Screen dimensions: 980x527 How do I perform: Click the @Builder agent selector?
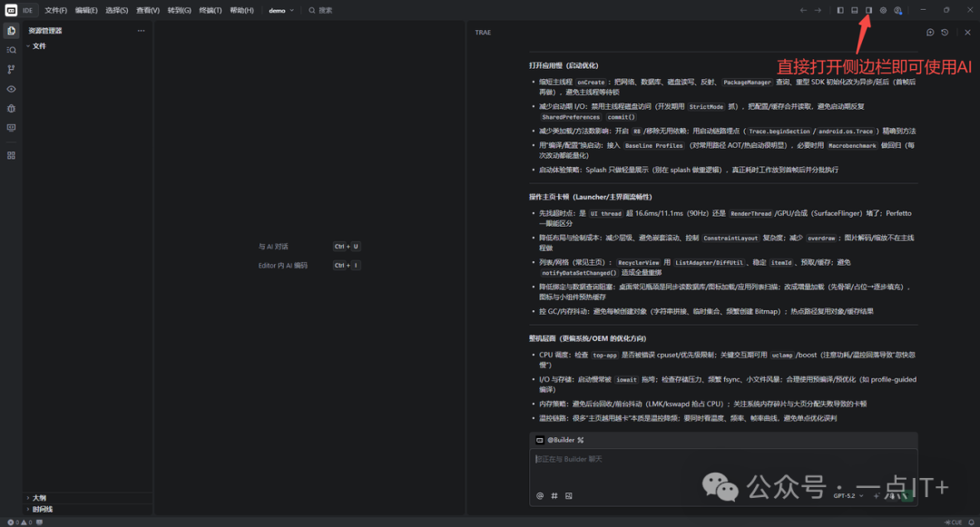coord(561,440)
